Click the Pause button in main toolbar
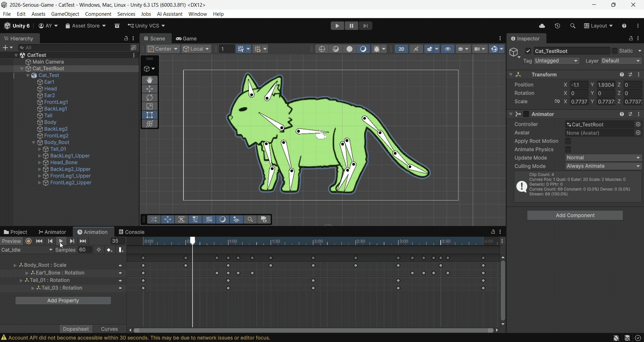Viewport: 644px width, 342px height. 352,26
